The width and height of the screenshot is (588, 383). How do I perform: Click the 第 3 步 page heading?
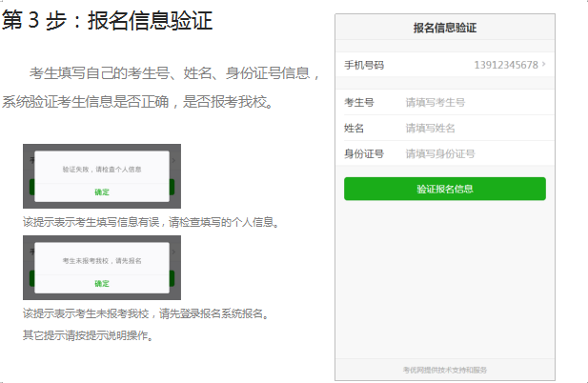click(107, 20)
